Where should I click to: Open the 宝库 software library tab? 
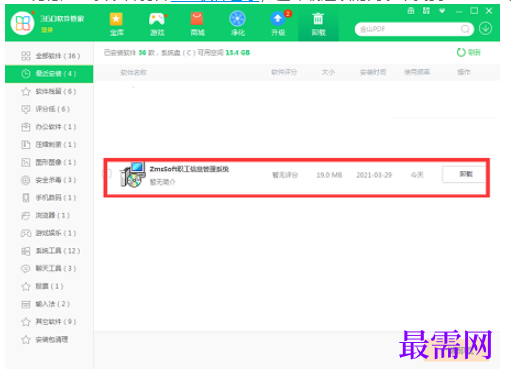(116, 24)
